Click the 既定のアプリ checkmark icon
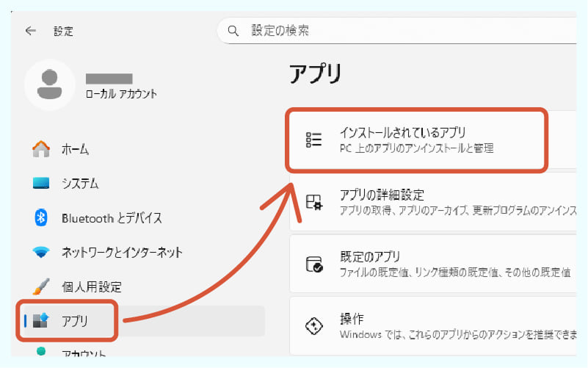The image size is (588, 368). 314,264
